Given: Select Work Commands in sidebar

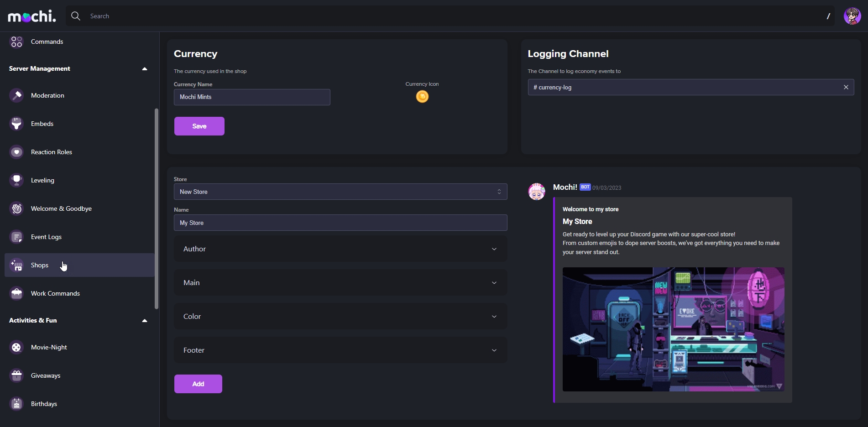Looking at the screenshot, I should 55,293.
